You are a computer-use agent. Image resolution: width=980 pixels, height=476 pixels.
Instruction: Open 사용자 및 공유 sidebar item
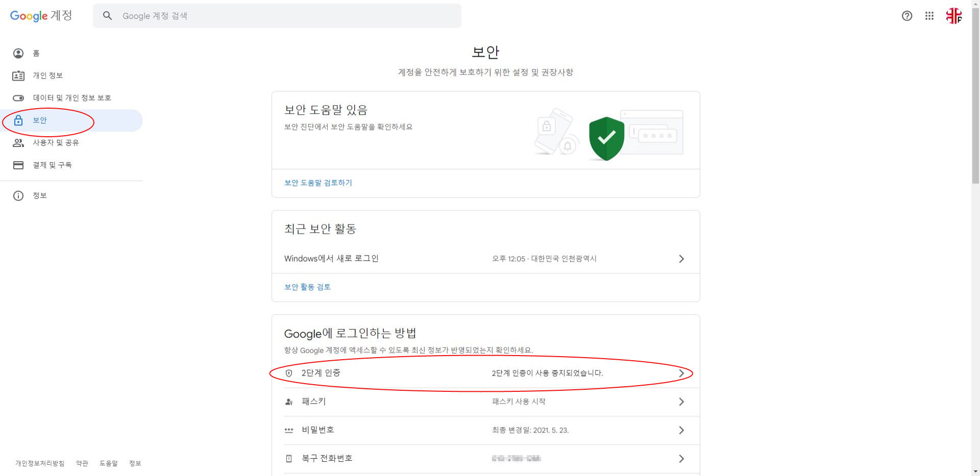pyautogui.click(x=56, y=143)
